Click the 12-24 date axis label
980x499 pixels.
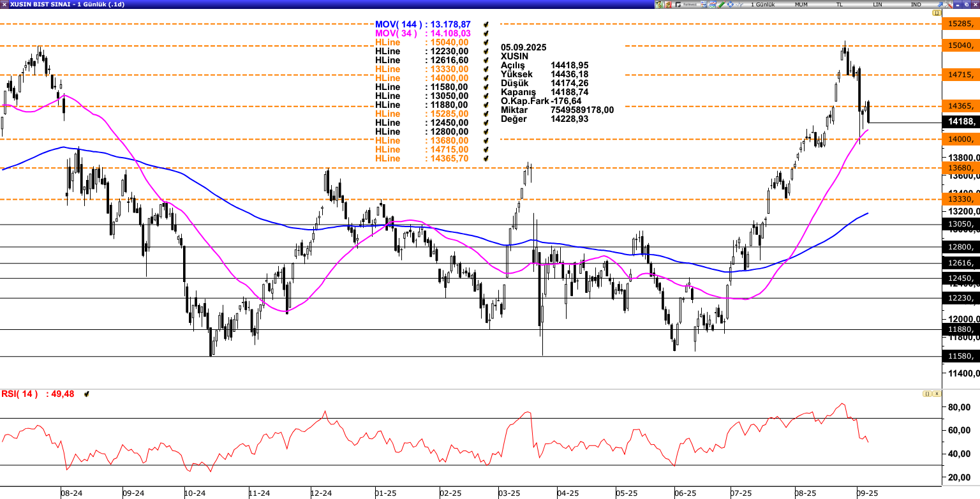(x=322, y=493)
